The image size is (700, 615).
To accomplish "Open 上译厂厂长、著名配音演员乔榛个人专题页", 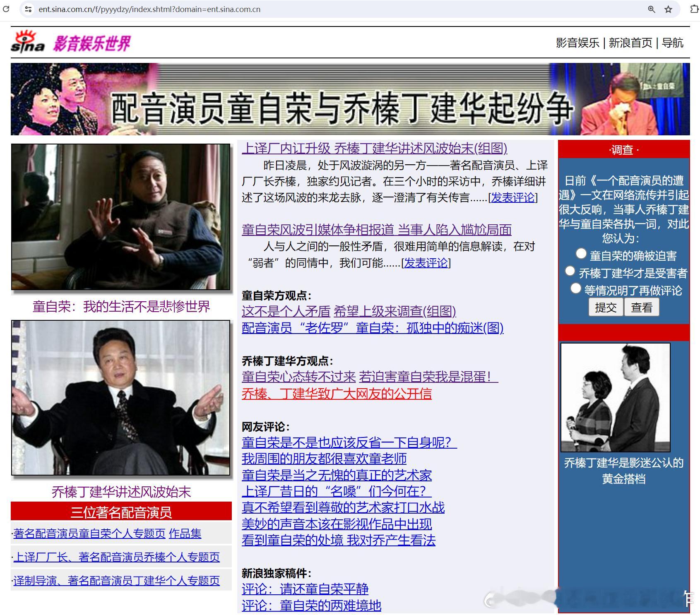I will point(117,557).
